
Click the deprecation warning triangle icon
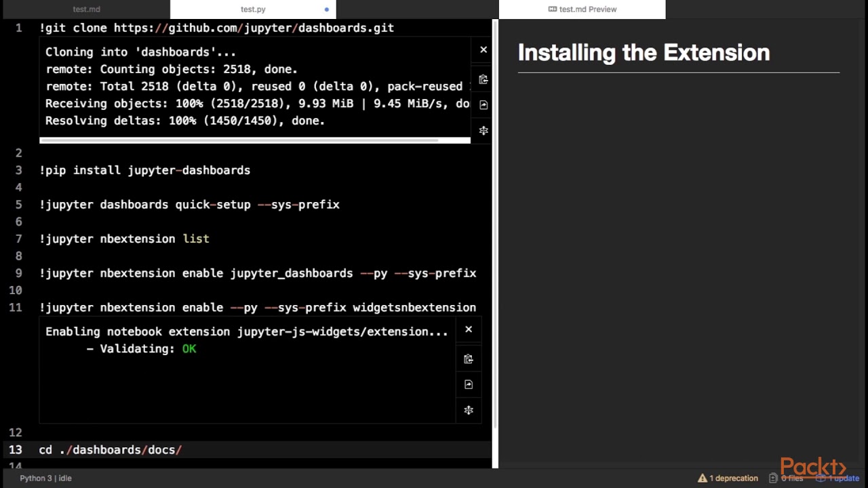pyautogui.click(x=703, y=478)
